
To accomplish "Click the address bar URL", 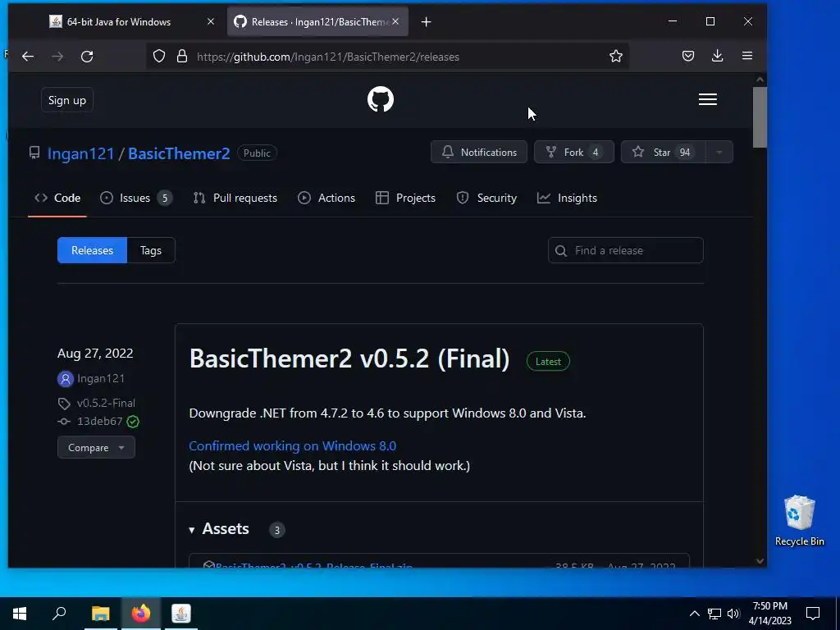I will point(328,57).
